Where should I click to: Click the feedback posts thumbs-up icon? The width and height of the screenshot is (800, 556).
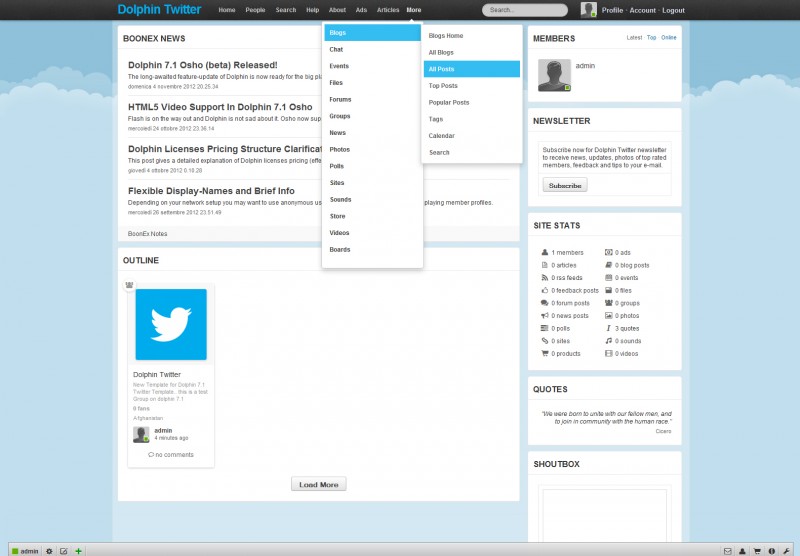[544, 290]
